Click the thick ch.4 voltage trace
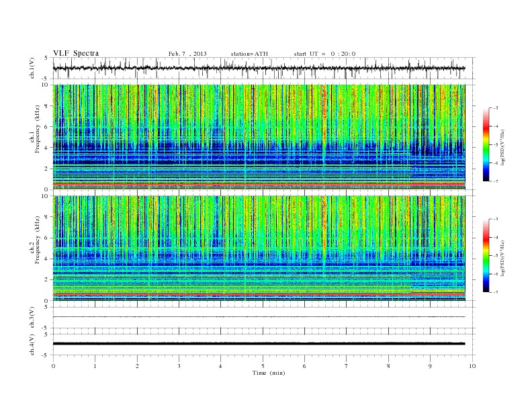This screenshot has height=411, width=532. 259,344
